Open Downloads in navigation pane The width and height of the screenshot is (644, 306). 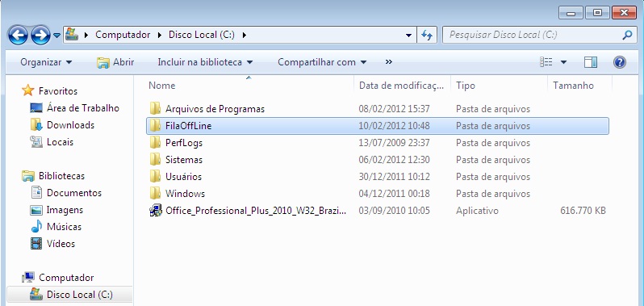coord(71,125)
